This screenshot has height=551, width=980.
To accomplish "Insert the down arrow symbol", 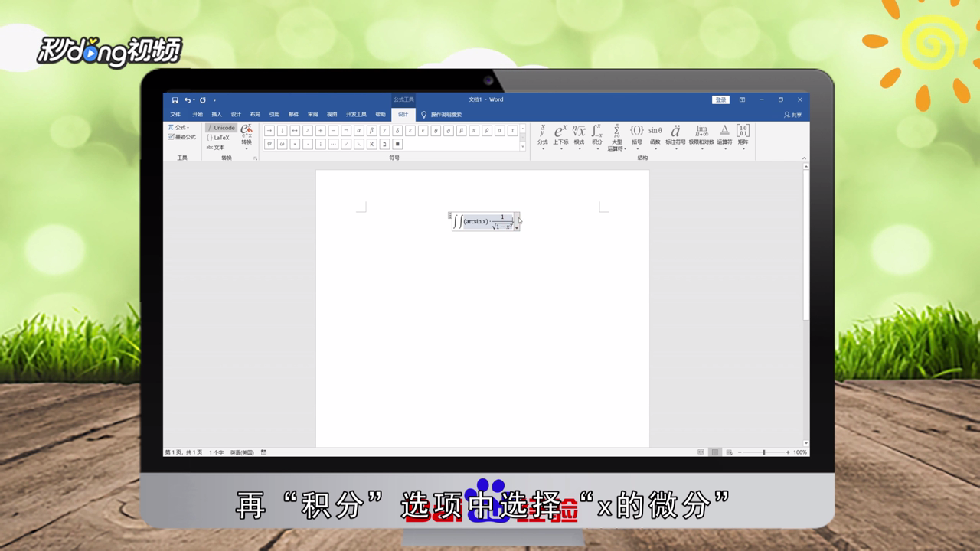I will coord(283,131).
